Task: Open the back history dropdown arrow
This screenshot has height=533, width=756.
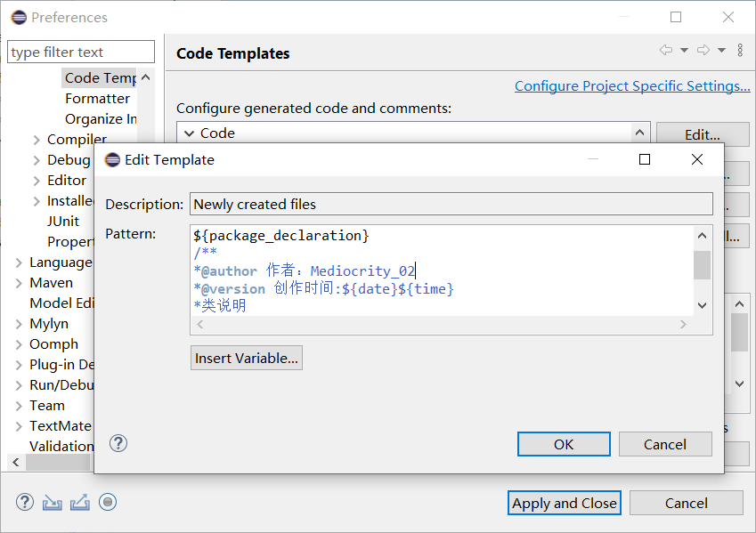Action: click(684, 51)
